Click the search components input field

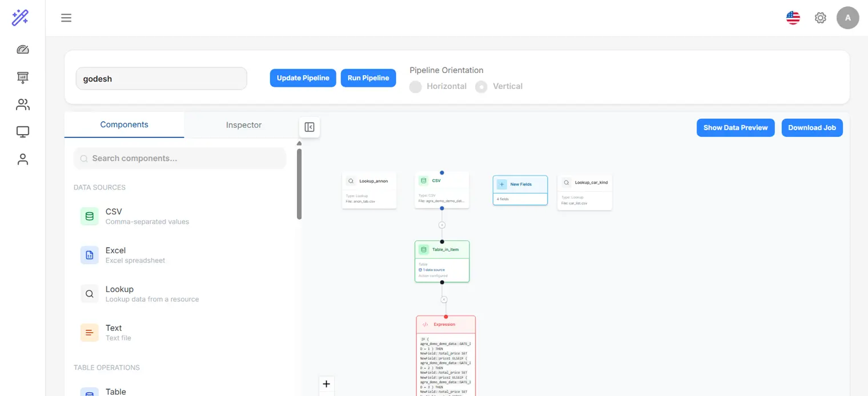pyautogui.click(x=179, y=158)
